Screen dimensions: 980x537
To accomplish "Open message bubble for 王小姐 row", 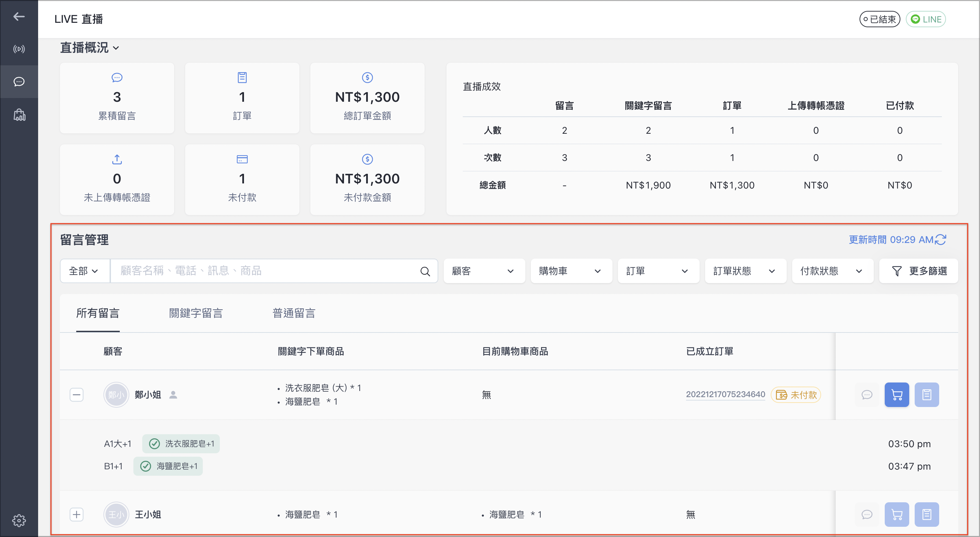I will tap(867, 515).
